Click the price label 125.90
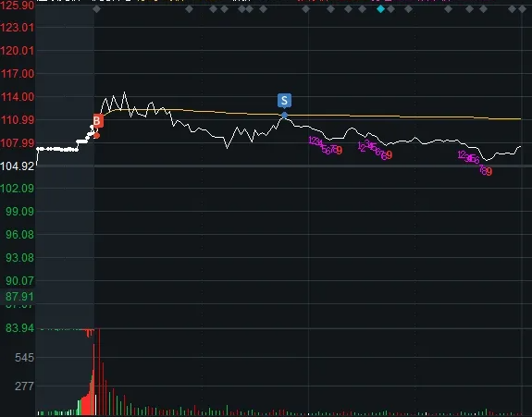 point(18,6)
